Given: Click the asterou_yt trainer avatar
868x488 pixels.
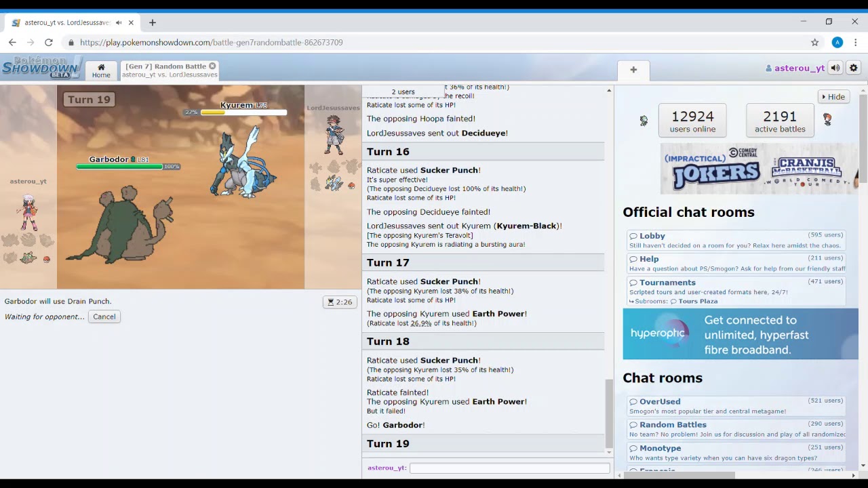Looking at the screenshot, I should click(x=28, y=212).
